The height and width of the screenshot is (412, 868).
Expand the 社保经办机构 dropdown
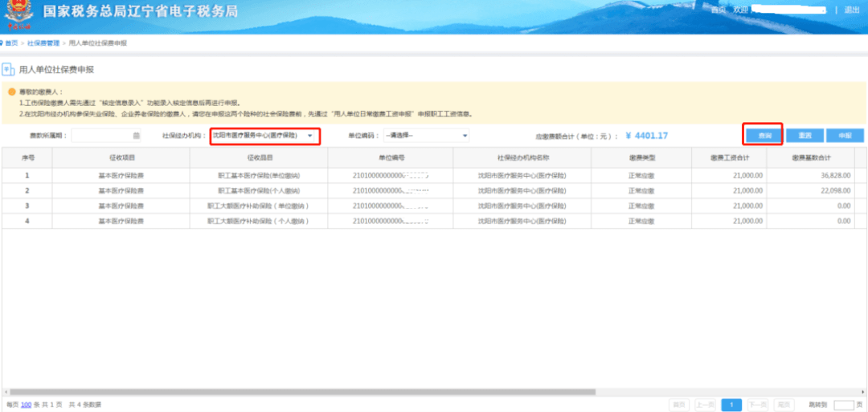[x=264, y=136]
